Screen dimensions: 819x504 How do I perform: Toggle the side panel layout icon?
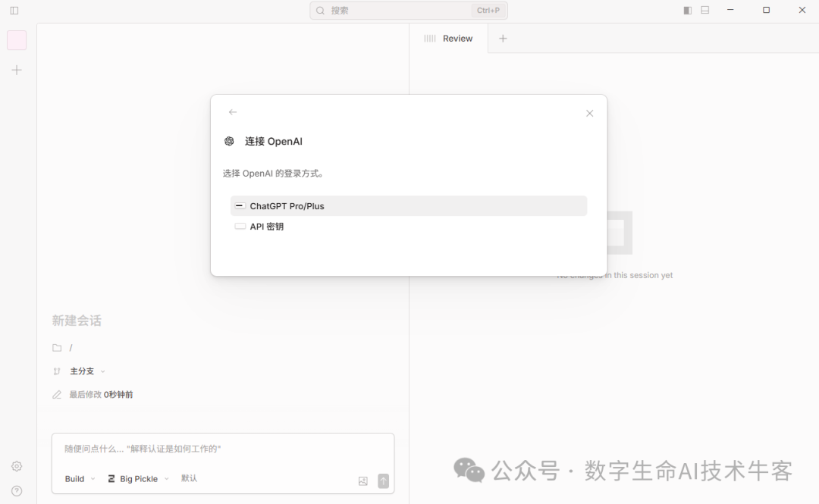pyautogui.click(x=687, y=11)
